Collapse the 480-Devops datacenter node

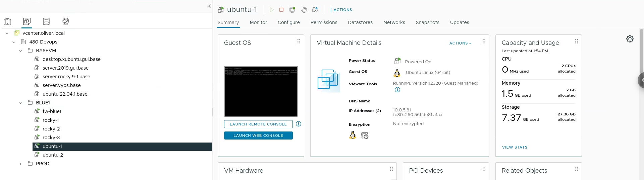coord(14,42)
